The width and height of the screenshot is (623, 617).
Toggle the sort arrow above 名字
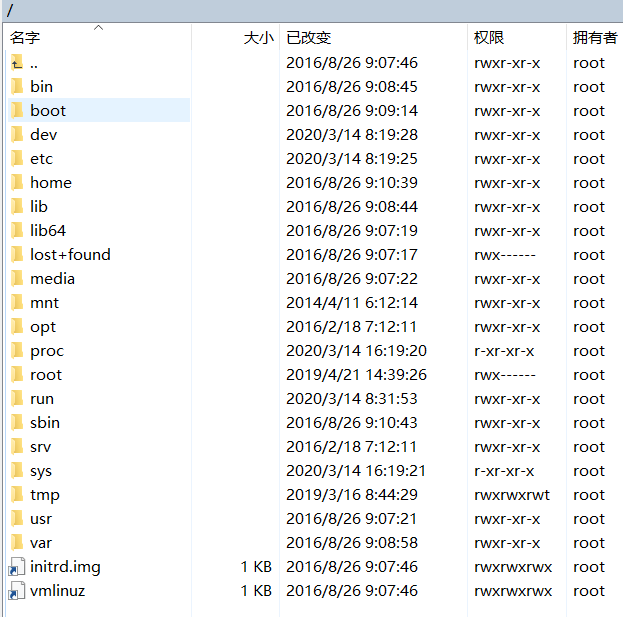[99, 27]
